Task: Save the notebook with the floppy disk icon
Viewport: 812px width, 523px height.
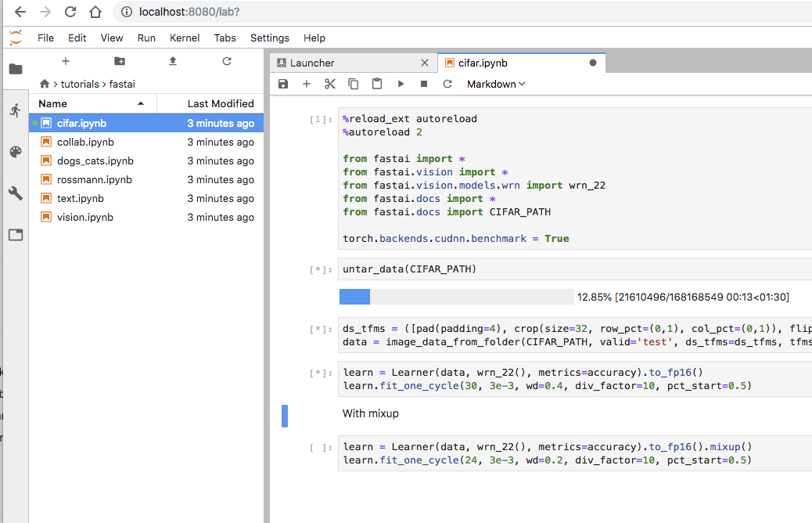Action: (x=283, y=84)
